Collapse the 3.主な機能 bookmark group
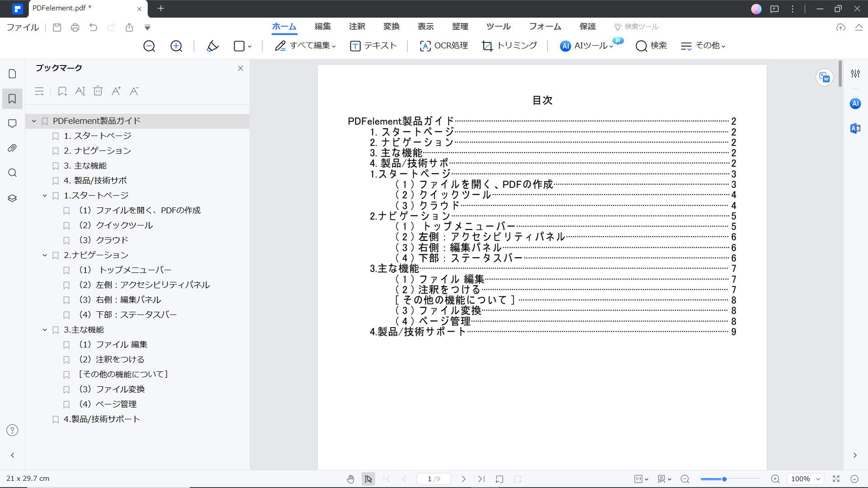868x488 pixels. pyautogui.click(x=45, y=329)
